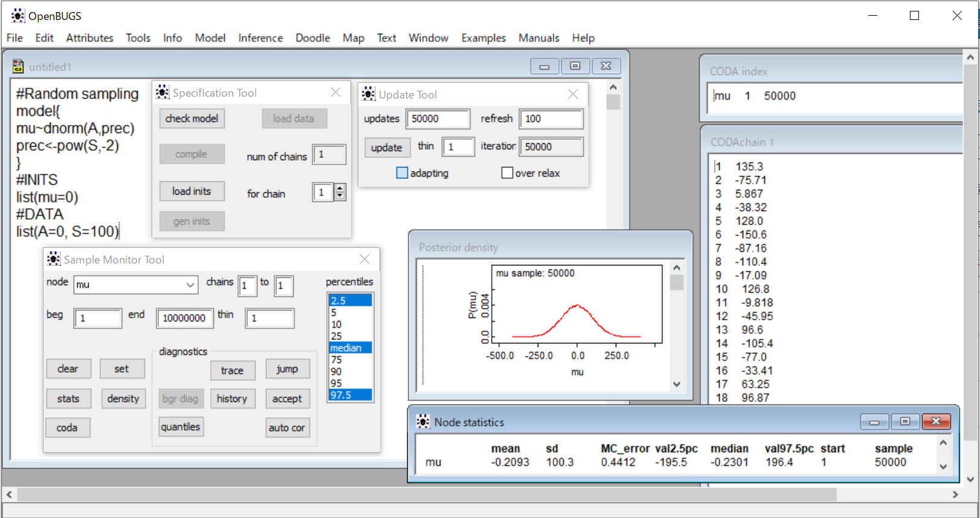Click the mean value -0.2093
Screen dimensions: 980x518
(511, 462)
